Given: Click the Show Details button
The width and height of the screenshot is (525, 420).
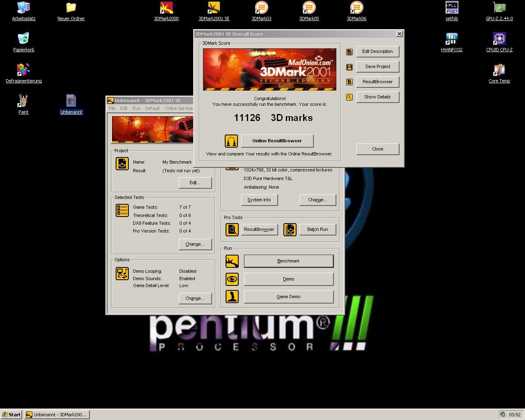Looking at the screenshot, I should (x=377, y=97).
